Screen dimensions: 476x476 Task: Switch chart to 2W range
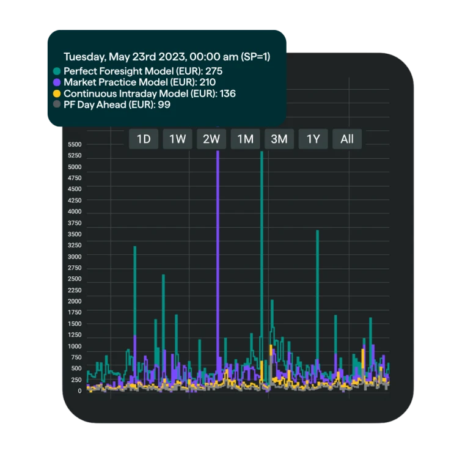click(x=211, y=139)
